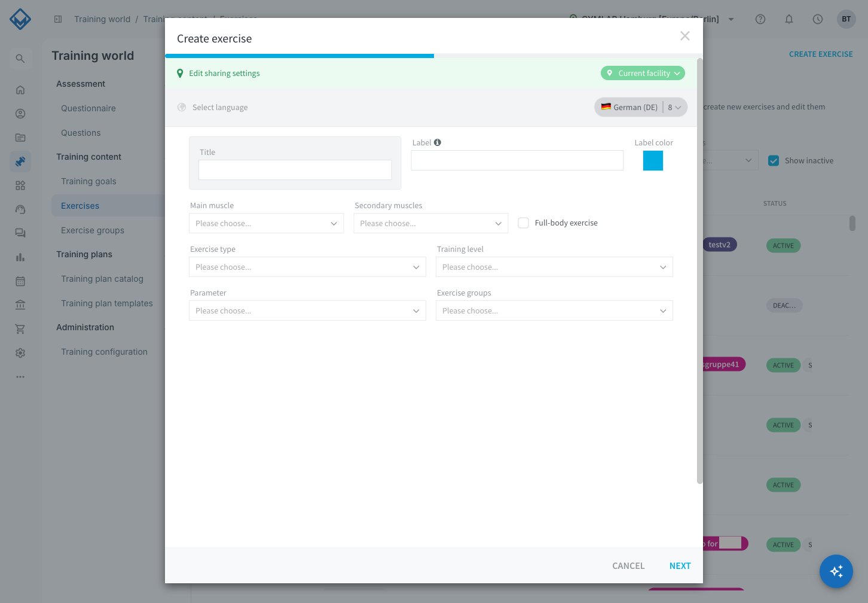Open the clock history icon in the header
The image size is (868, 603).
(818, 19)
